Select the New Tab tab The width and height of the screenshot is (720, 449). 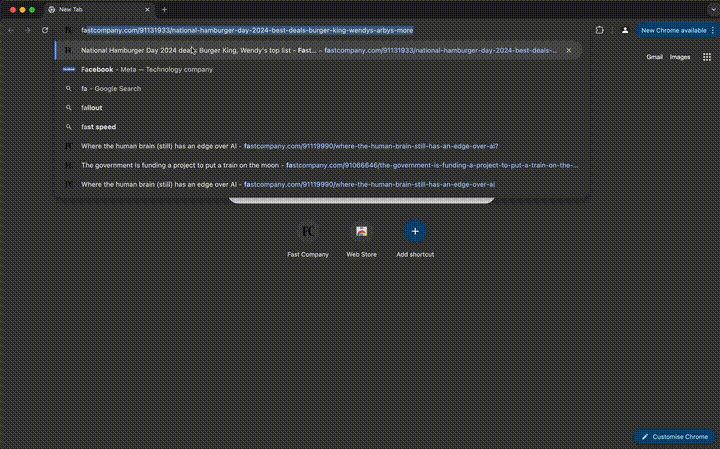[x=99, y=10]
